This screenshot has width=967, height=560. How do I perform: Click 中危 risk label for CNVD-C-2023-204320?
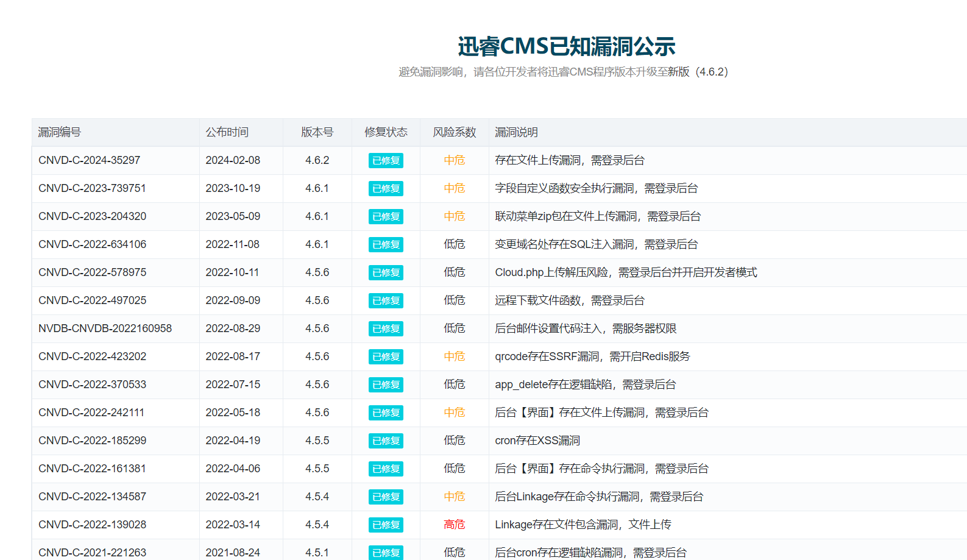454,216
